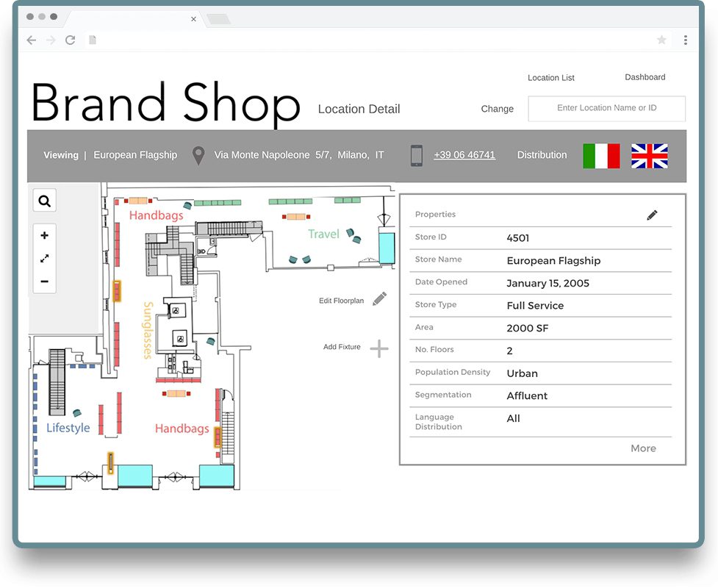Image resolution: width=718 pixels, height=588 pixels.
Task: Click the Change location button
Action: [x=498, y=109]
